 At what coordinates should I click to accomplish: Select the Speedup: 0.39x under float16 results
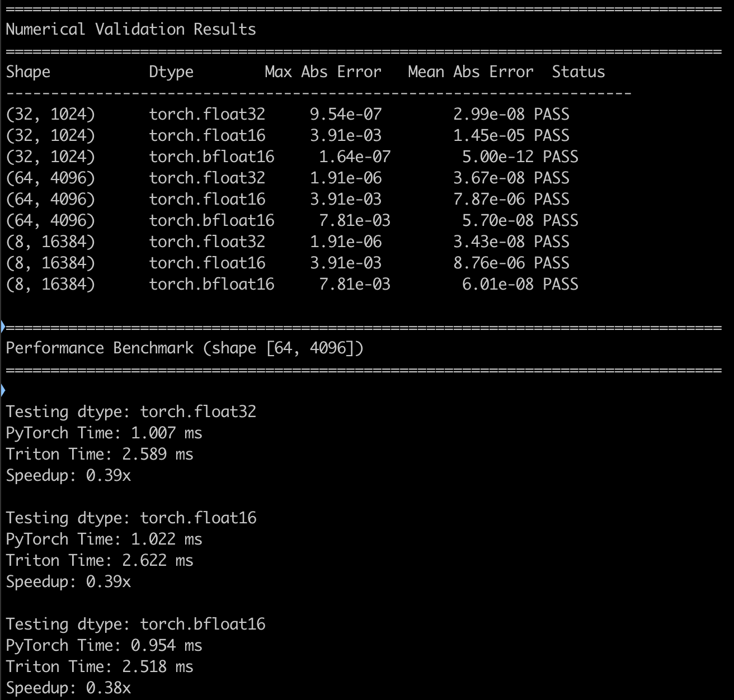68,581
